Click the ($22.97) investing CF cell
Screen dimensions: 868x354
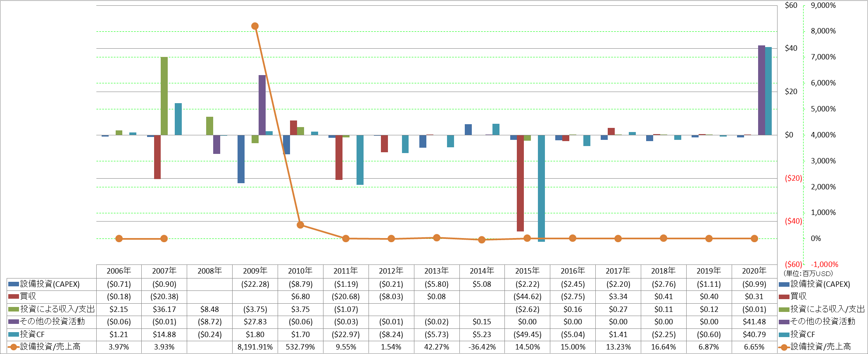click(346, 335)
